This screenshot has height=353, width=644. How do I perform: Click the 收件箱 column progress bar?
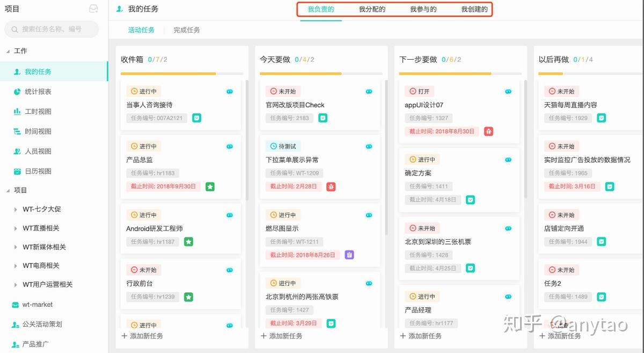pos(182,74)
